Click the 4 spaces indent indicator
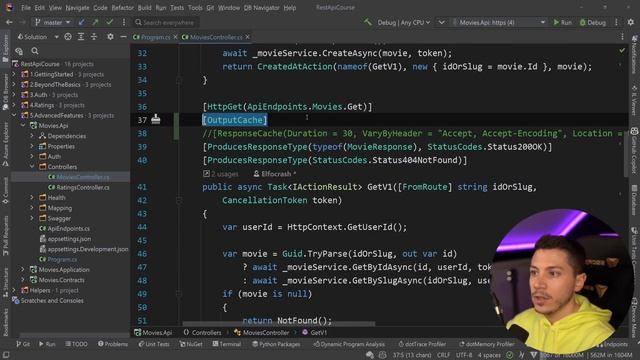 coord(489,355)
